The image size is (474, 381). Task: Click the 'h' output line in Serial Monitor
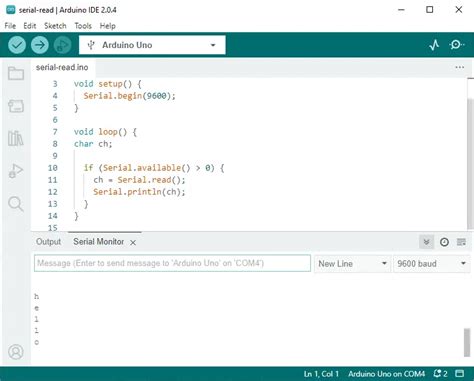point(37,296)
